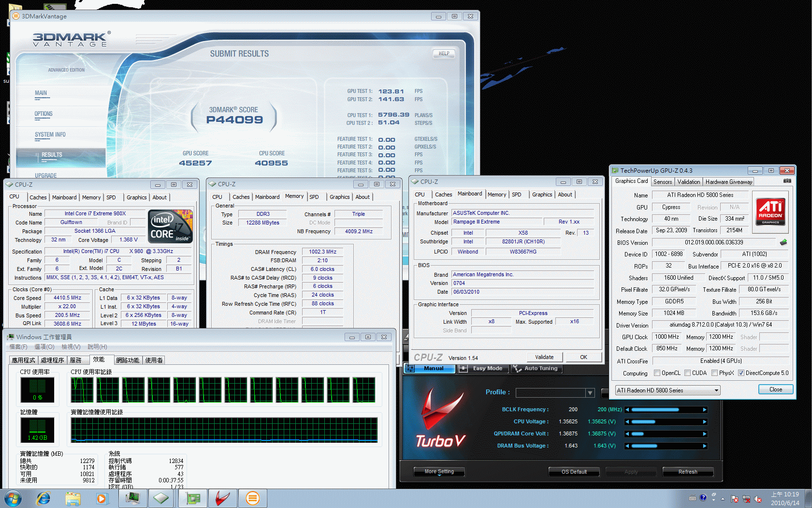The height and width of the screenshot is (508, 812).
Task: Open 檔案(F) menu in Task Manager
Action: 18,347
